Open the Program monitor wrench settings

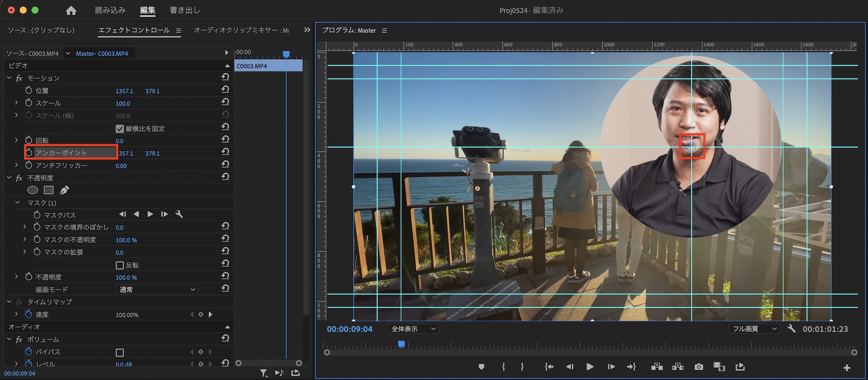click(791, 329)
